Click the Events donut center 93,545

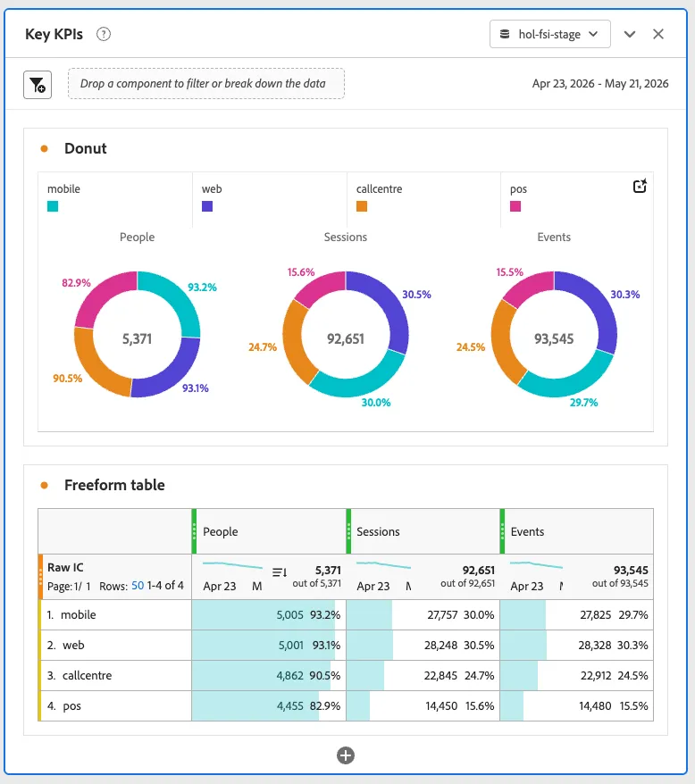(x=554, y=339)
